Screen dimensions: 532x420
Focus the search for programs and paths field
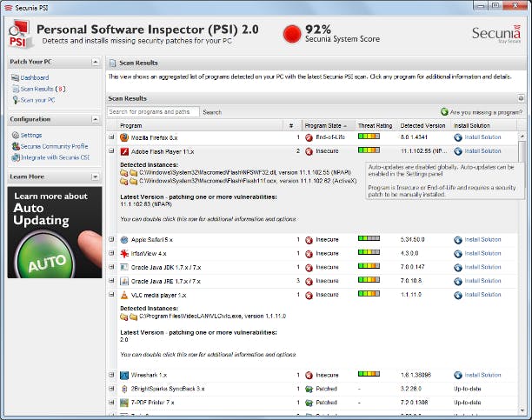pyautogui.click(x=153, y=111)
